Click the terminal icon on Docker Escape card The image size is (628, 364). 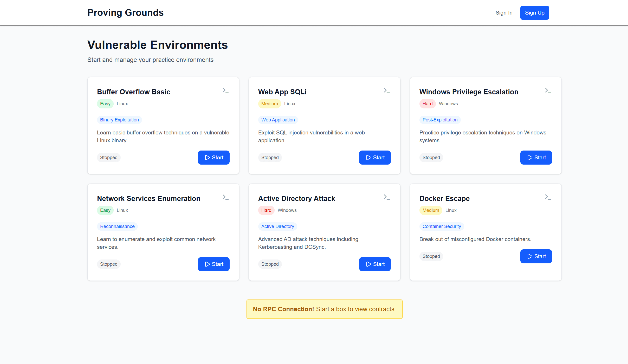[x=548, y=197]
